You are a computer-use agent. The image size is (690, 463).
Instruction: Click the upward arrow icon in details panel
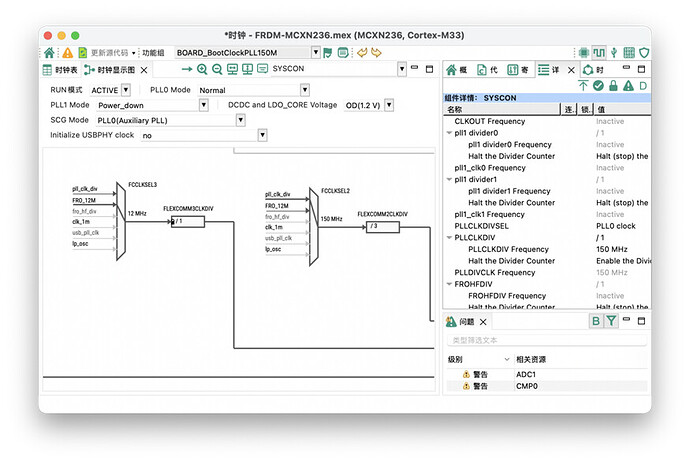(x=583, y=86)
